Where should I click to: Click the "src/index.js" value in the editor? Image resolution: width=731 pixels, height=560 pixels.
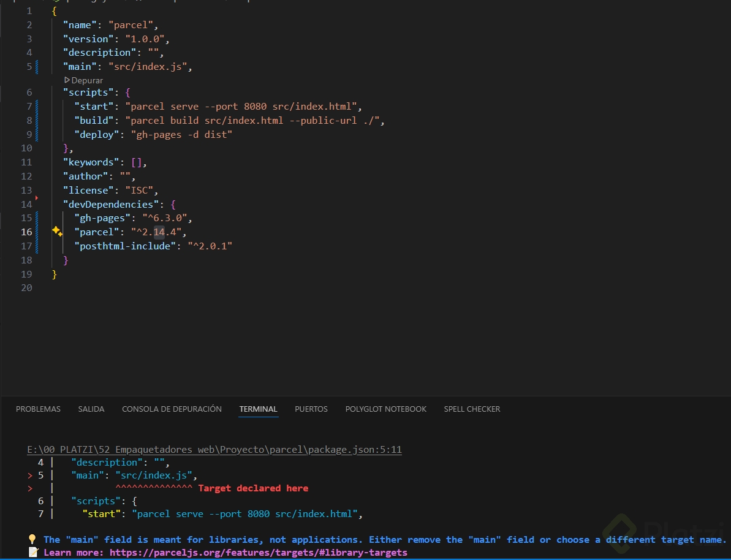(148, 67)
